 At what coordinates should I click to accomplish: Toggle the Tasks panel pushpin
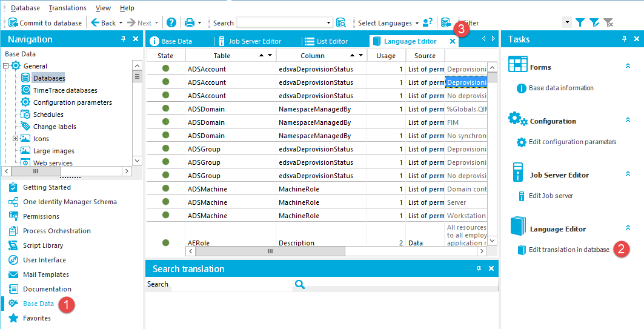click(624, 39)
